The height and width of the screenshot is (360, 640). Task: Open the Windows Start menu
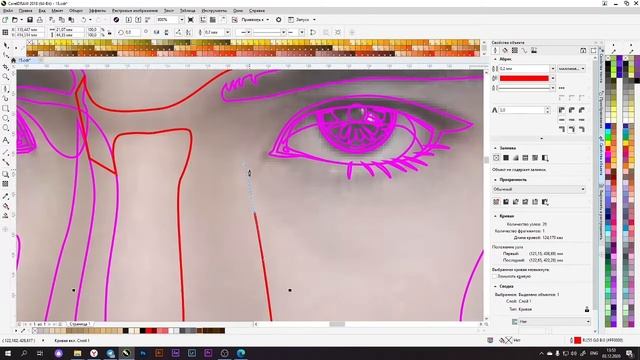click(8, 353)
